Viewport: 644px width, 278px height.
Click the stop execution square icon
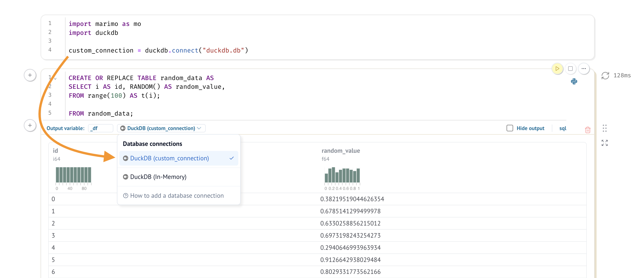[570, 69]
